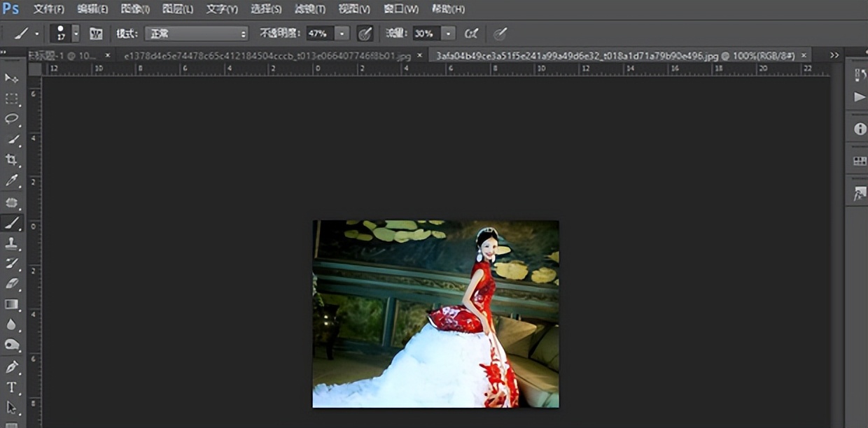
Task: Enable airbrush build-up mode
Action: point(471,34)
